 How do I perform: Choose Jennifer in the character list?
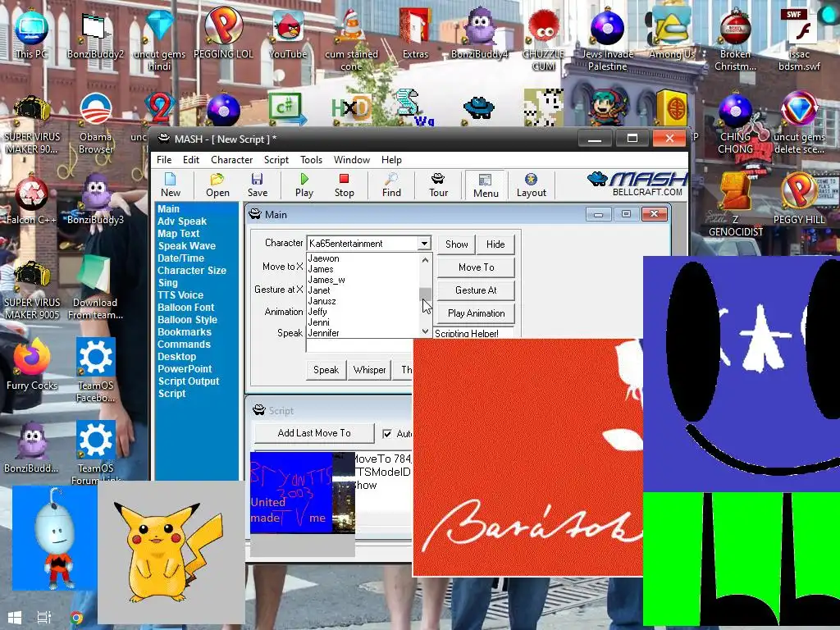click(323, 333)
